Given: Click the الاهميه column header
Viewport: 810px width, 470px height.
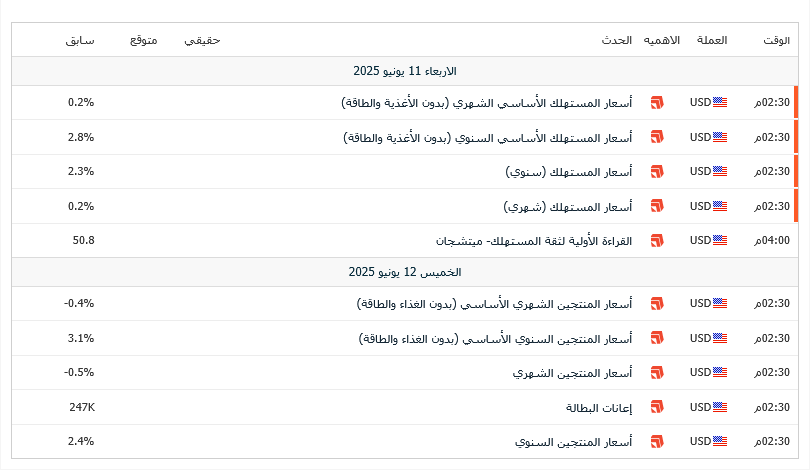Looking at the screenshot, I should coord(661,40).
